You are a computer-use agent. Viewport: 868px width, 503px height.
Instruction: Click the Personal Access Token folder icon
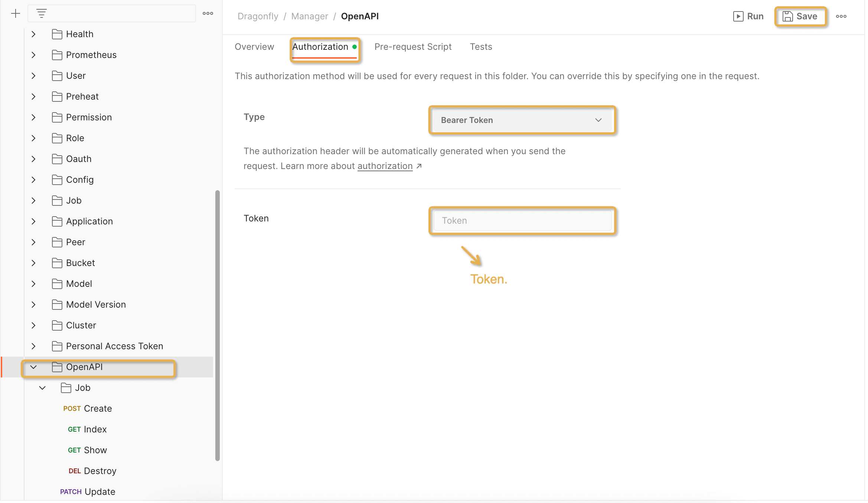click(57, 346)
